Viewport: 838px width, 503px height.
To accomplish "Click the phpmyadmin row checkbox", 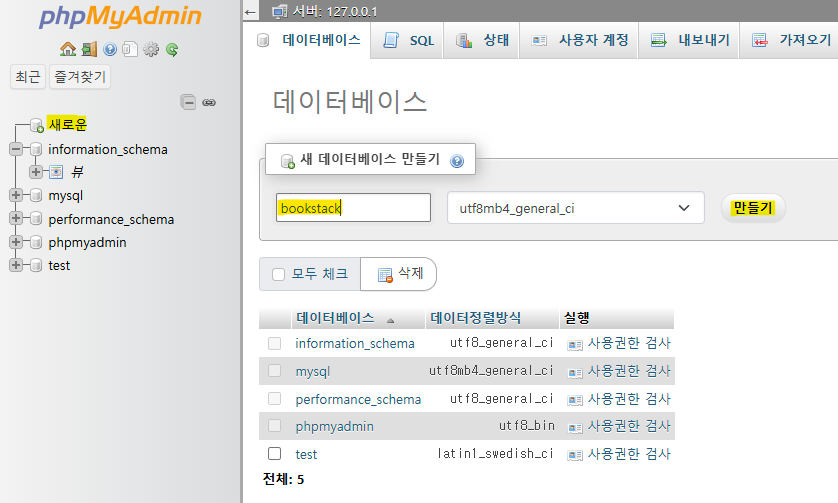I will coord(275,426).
